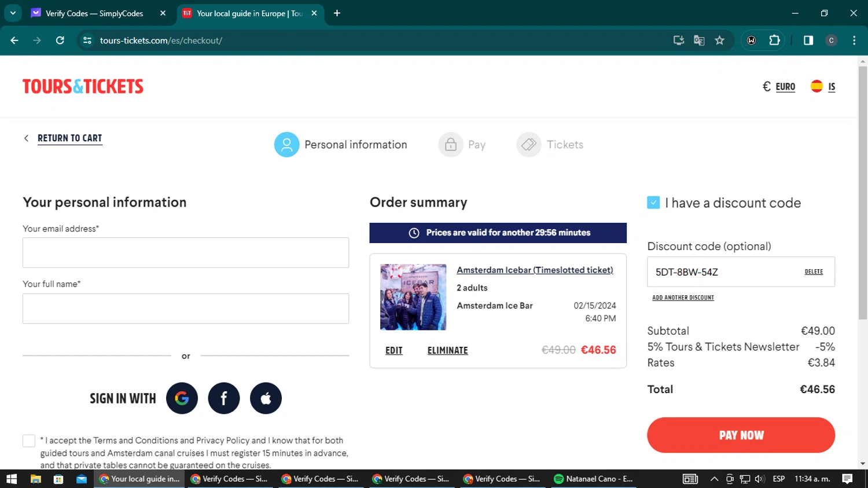Open Amsterdam Icebar (Timeslotted ticket) link
This screenshot has height=488, width=868.
(535, 270)
